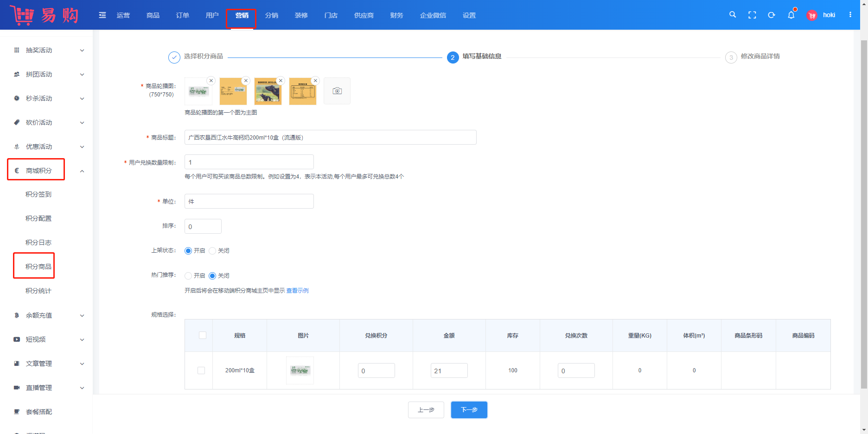
Task: Click the camera icon to upload image
Action: tap(337, 91)
